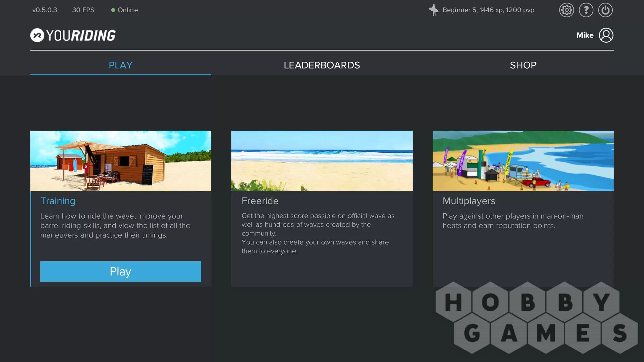Click the v0.5.0.3 version label
The height and width of the screenshot is (362, 644).
click(45, 10)
